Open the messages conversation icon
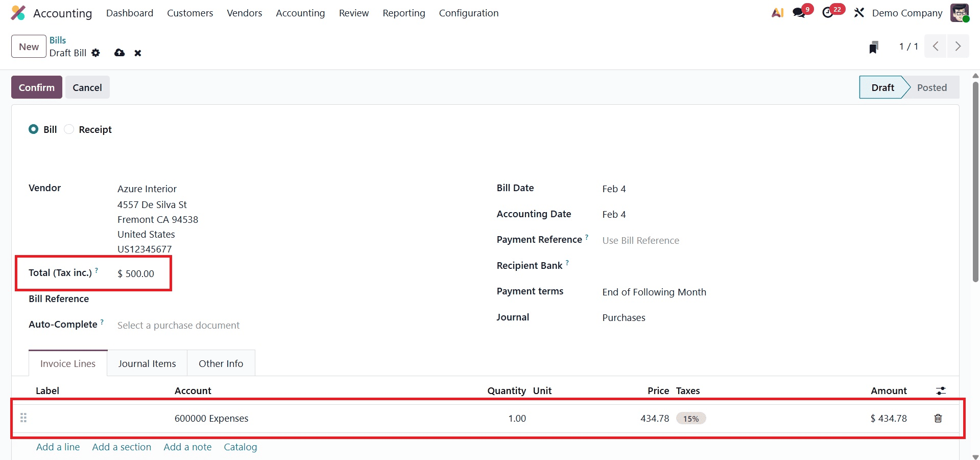Image resolution: width=980 pixels, height=460 pixels. [798, 12]
